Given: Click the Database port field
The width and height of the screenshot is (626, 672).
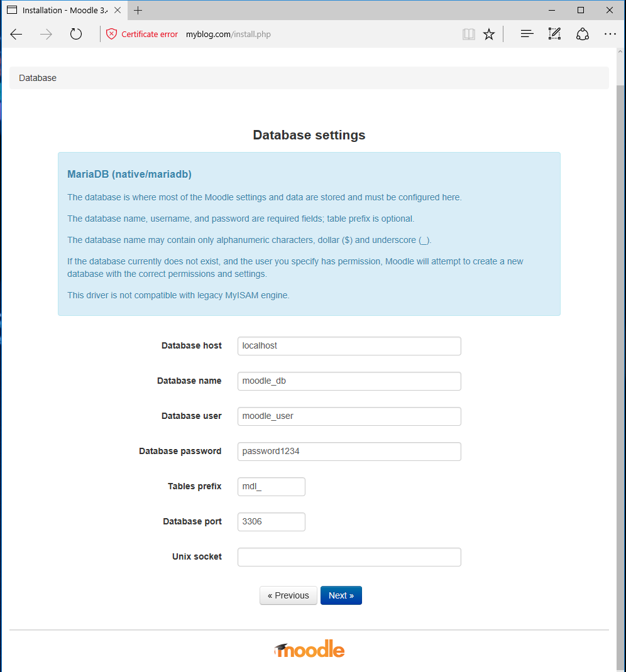Looking at the screenshot, I should pos(272,521).
